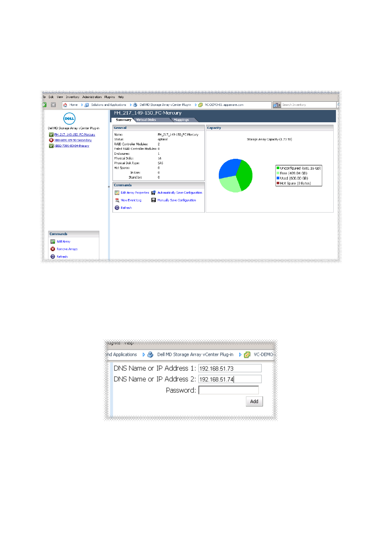Click the View Event Log link
Viewport: 392px width, 554px height.
point(131,200)
